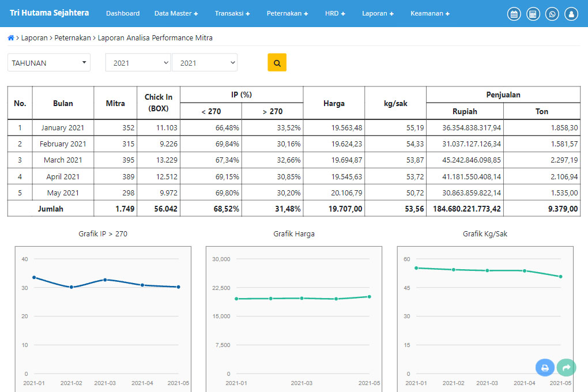Image resolution: width=588 pixels, height=392 pixels.
Task: Click the Penjualan group header
Action: click(x=503, y=95)
